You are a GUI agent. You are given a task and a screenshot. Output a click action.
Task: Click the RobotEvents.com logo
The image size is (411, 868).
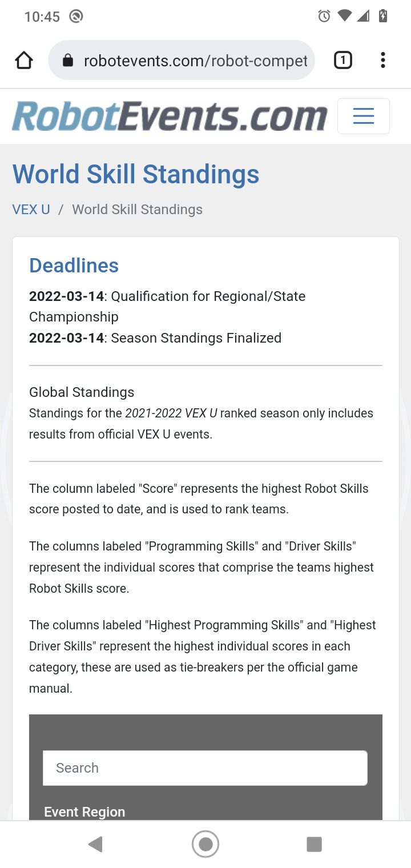170,116
